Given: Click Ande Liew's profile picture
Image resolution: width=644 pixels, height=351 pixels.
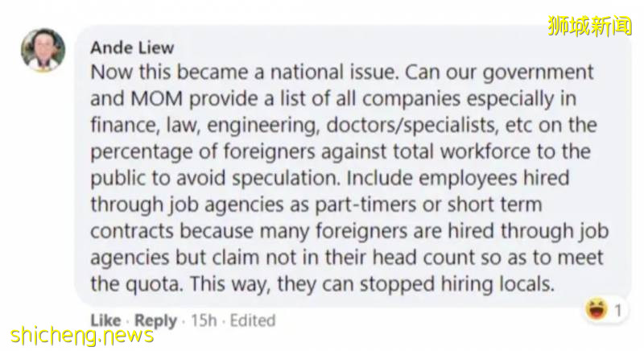Looking at the screenshot, I should 43,51.
